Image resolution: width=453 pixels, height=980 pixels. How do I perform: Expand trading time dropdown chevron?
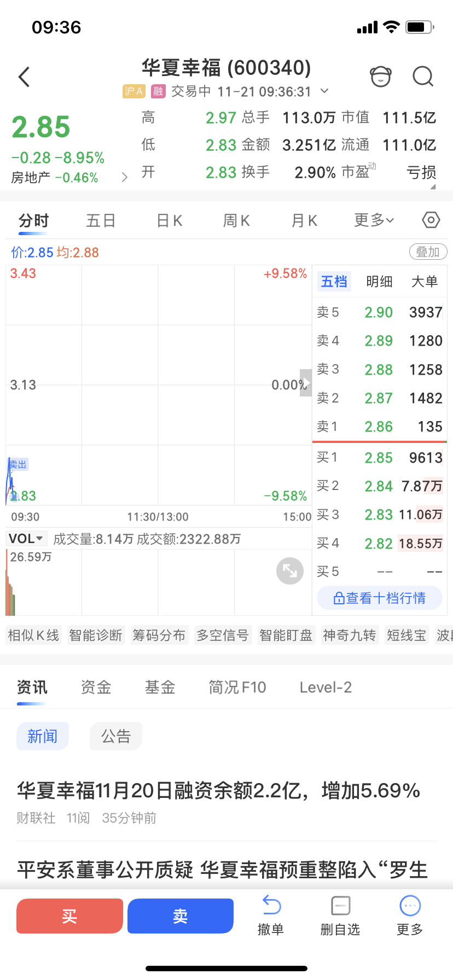tap(324, 91)
